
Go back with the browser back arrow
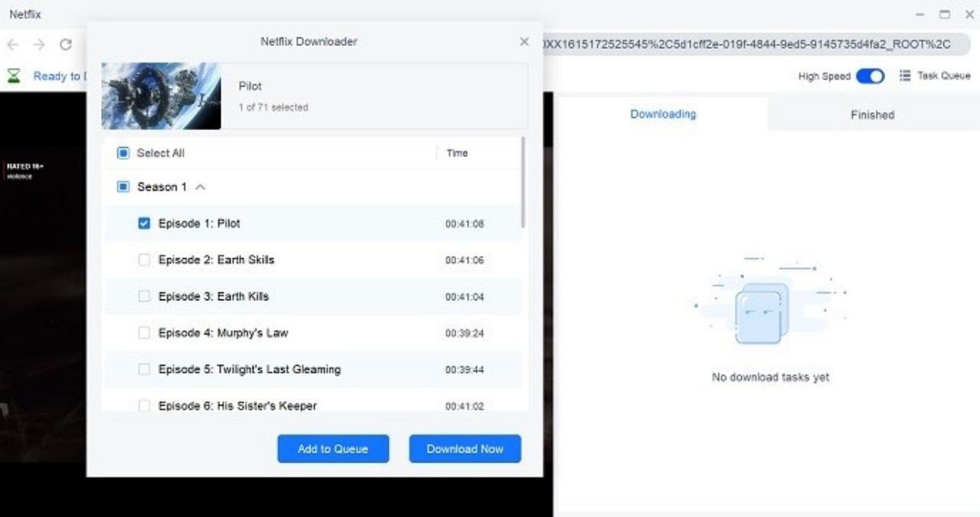(x=12, y=44)
